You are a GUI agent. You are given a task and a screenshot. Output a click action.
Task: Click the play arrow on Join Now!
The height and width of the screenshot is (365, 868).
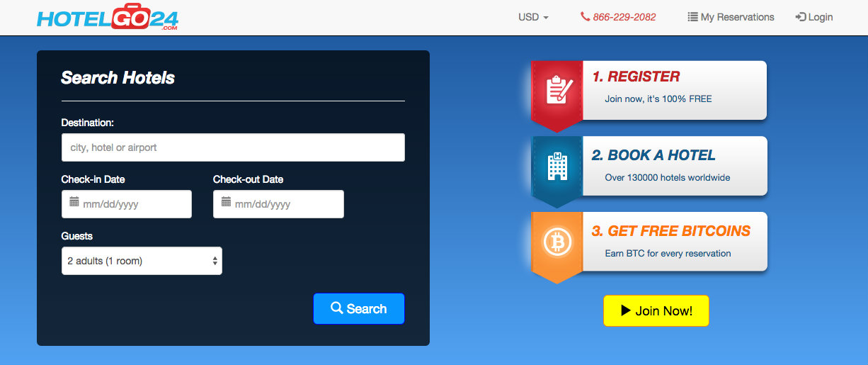coord(626,310)
